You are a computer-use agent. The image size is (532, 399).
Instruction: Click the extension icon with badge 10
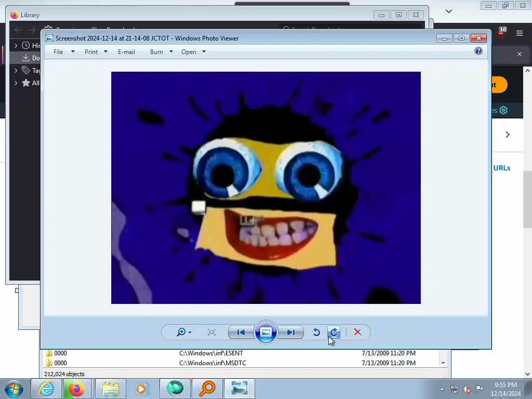click(502, 32)
